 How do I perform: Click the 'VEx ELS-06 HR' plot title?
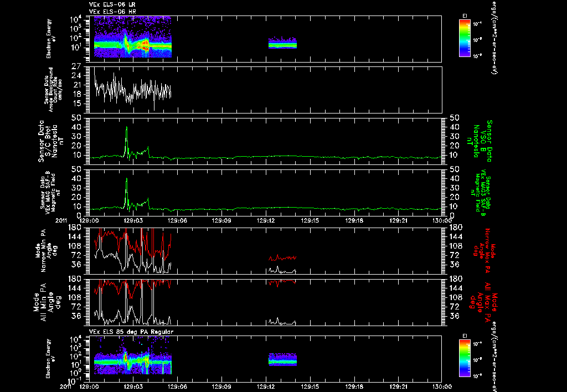(x=112, y=12)
